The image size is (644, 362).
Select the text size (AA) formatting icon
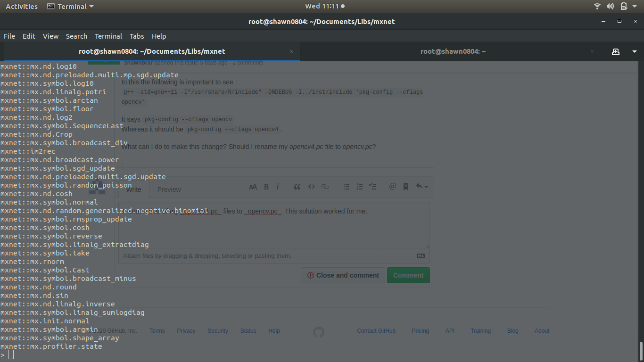coord(253,187)
